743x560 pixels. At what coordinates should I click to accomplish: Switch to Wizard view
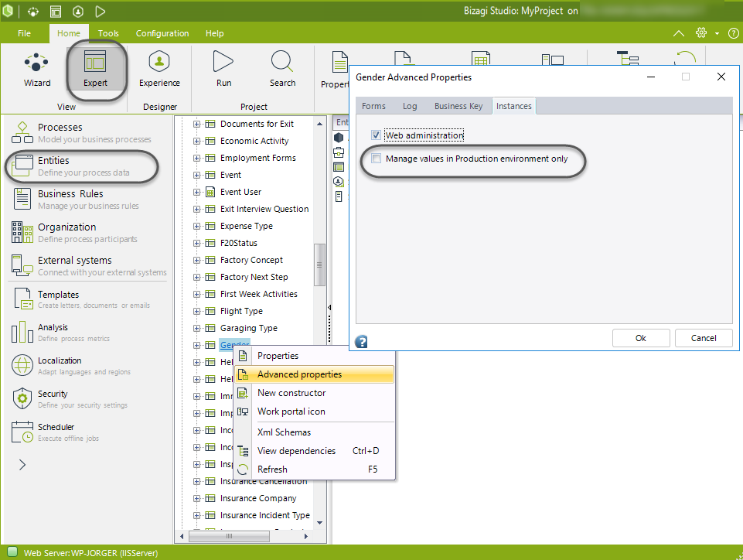tap(37, 70)
